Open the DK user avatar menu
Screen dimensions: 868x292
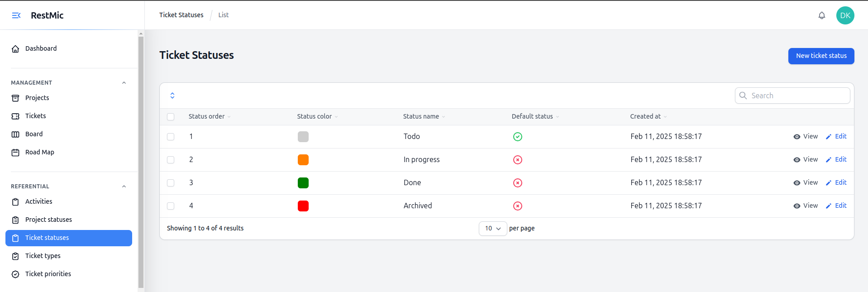(x=844, y=15)
